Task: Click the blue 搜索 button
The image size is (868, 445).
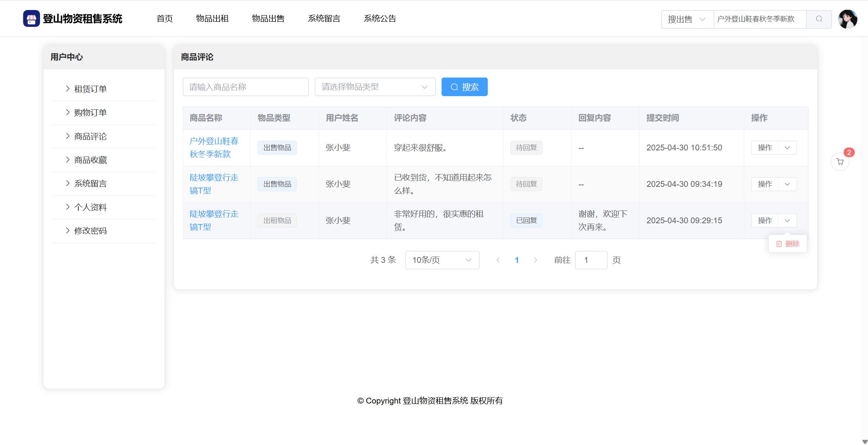Action: tap(464, 87)
